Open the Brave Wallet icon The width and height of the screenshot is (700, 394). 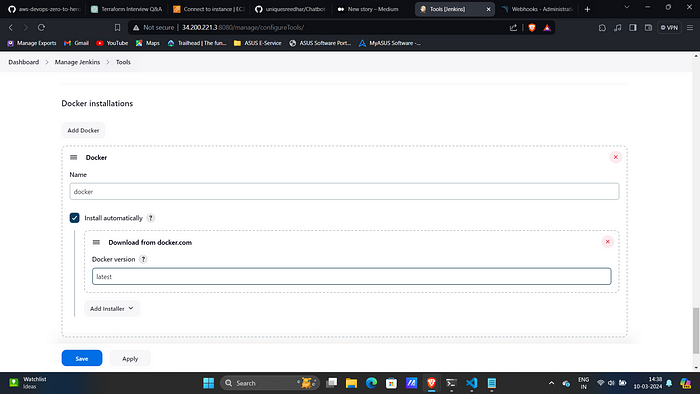tap(648, 27)
